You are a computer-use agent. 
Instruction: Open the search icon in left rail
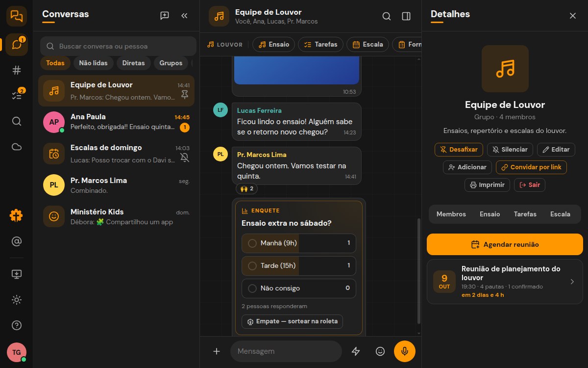(x=17, y=121)
